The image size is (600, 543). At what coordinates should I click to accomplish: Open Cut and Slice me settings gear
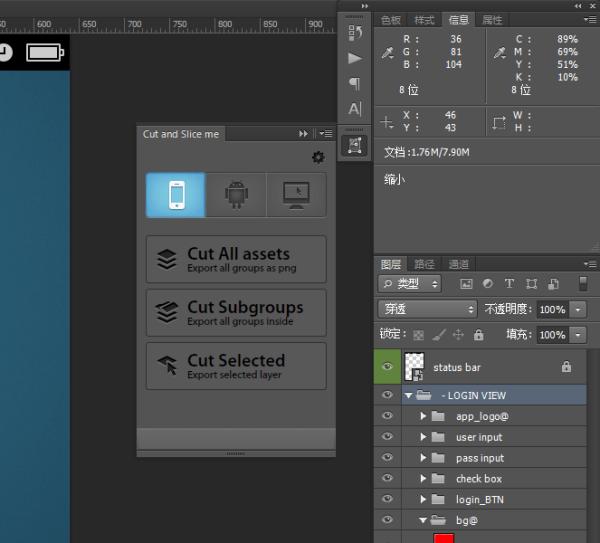pyautogui.click(x=318, y=157)
